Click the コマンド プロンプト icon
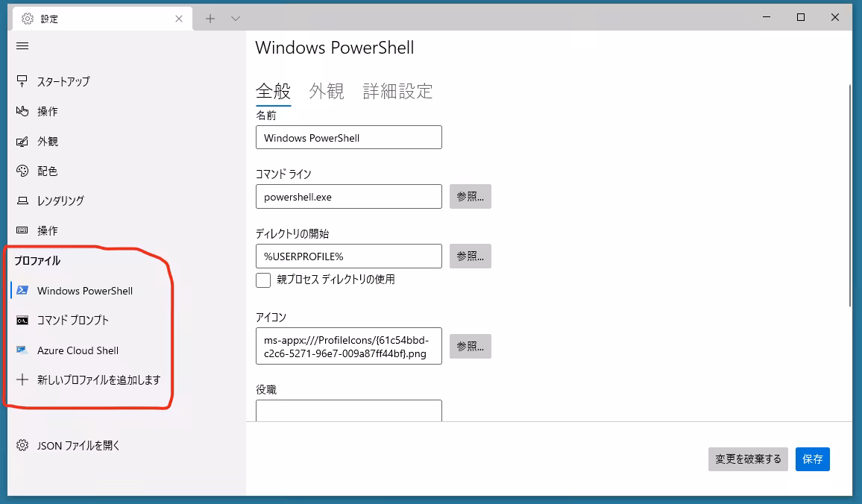The width and height of the screenshot is (862, 504). coord(22,321)
